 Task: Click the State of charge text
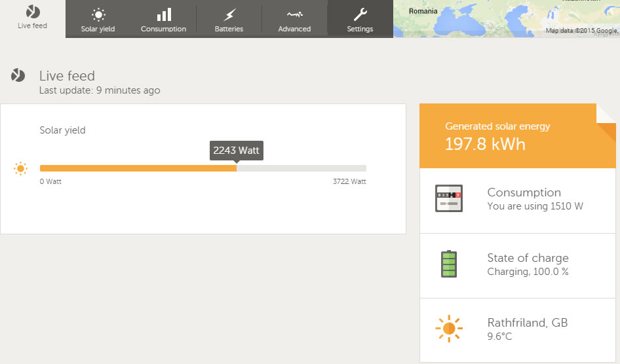(x=528, y=258)
